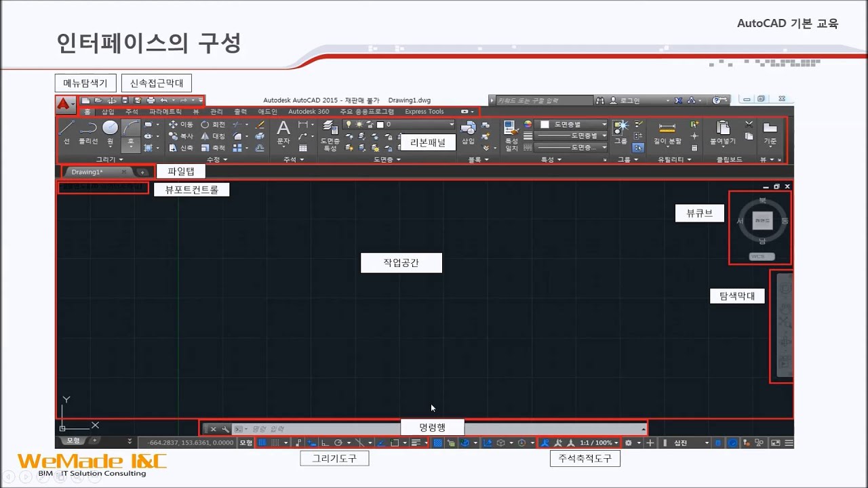868x488 pixels.
Task: Click the 복사 (Copy) tool
Action: click(x=180, y=136)
